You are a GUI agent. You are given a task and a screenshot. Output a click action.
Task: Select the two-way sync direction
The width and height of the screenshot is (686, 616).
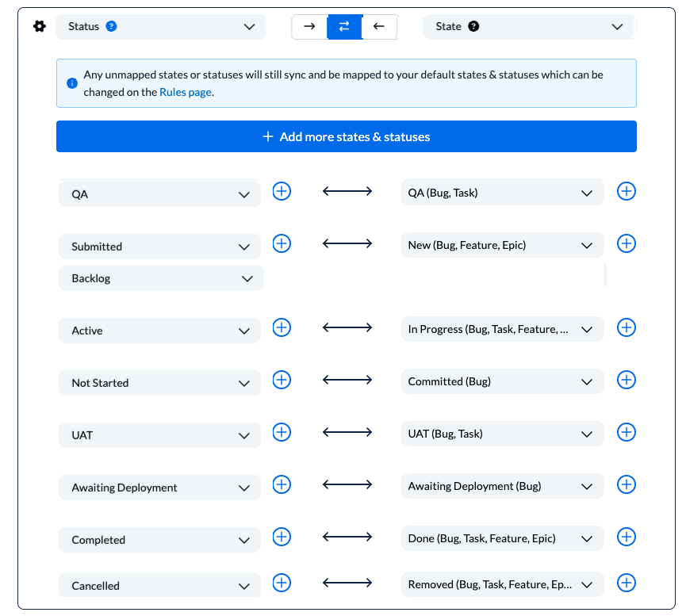click(x=345, y=27)
